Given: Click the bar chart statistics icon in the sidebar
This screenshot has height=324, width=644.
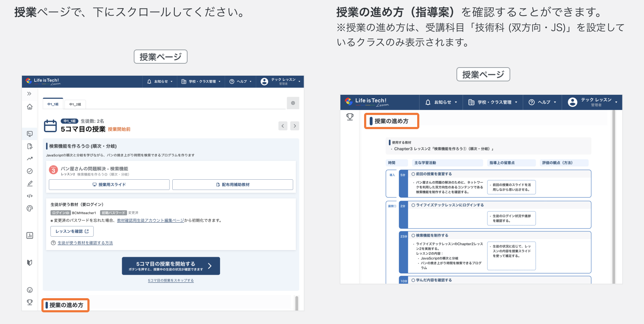Looking at the screenshot, I should pos(30,235).
